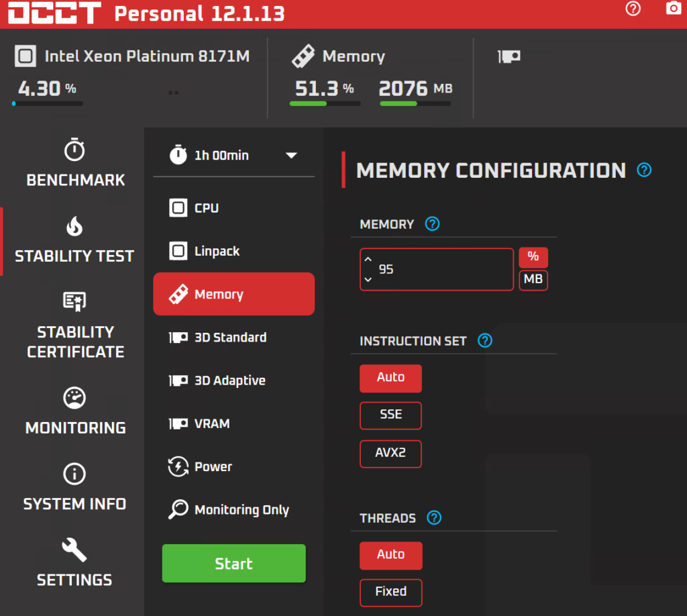Click the memory usage bar under 51.3 %
The width and height of the screenshot is (687, 616).
click(325, 104)
